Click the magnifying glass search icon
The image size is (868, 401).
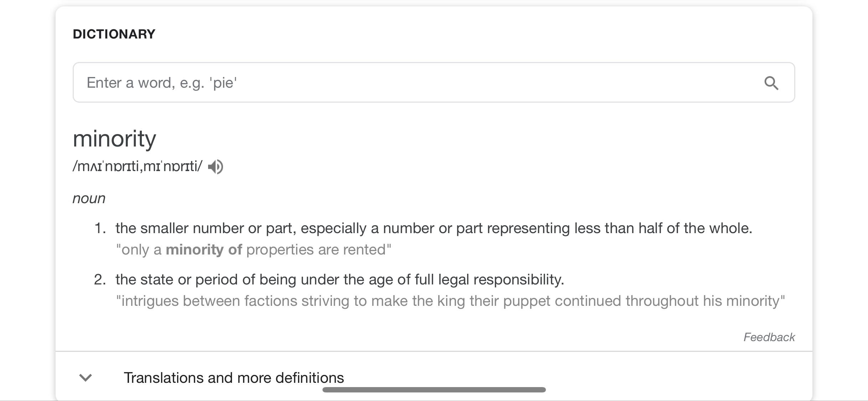click(771, 83)
